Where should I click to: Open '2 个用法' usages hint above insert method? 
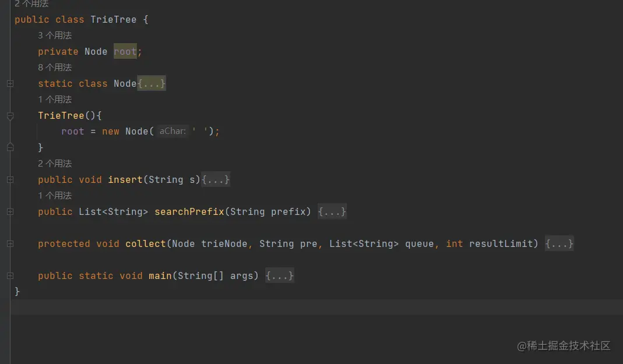point(55,164)
